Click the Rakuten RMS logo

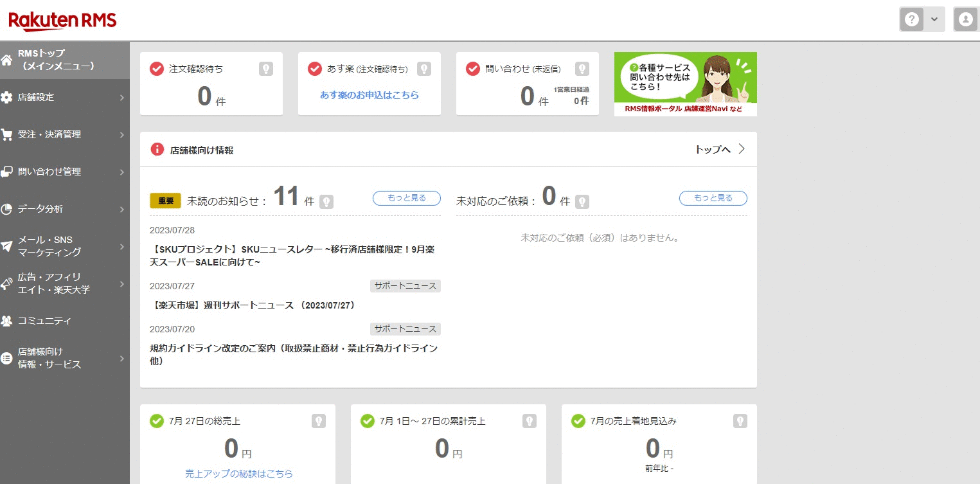click(x=62, y=21)
